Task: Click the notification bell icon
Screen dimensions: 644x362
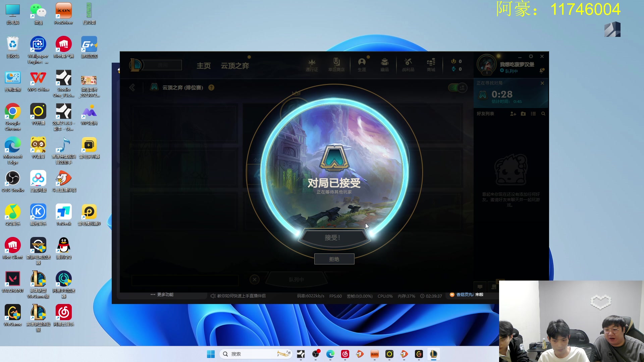Action: [542, 70]
